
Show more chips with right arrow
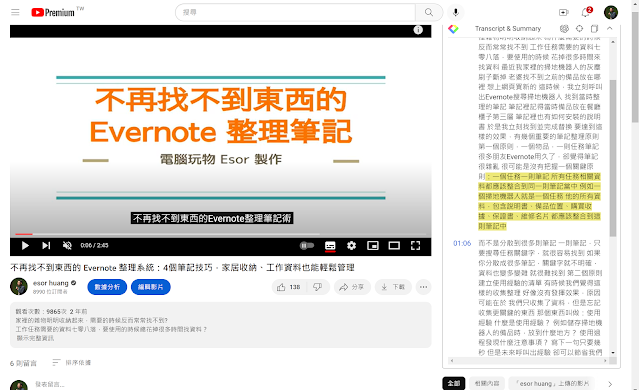pos(610,384)
